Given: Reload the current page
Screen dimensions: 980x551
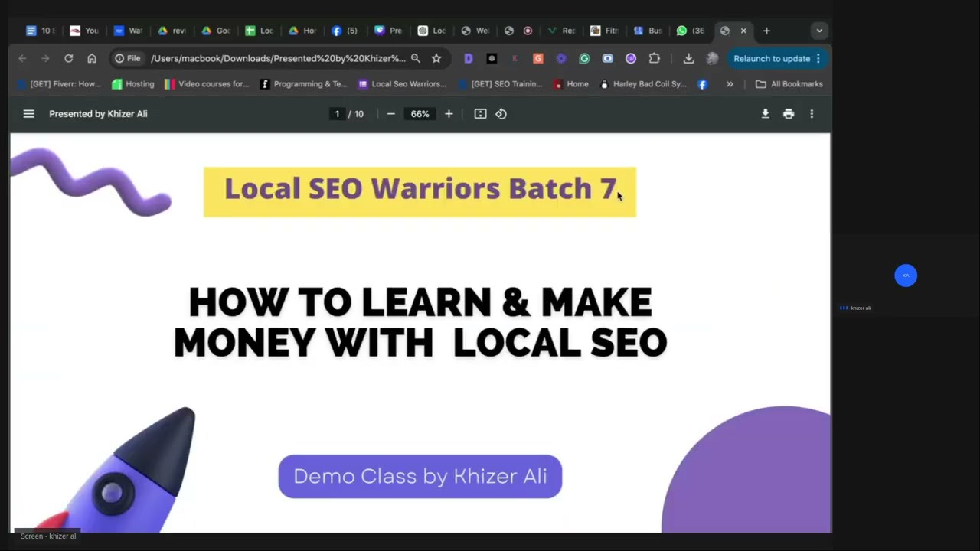Looking at the screenshot, I should (x=68, y=58).
